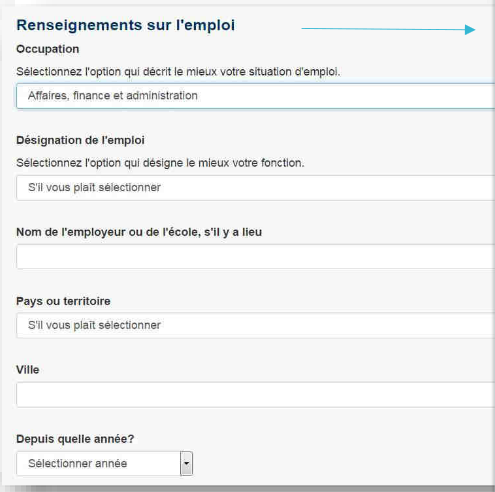This screenshot has width=495, height=492.
Task: Click the blue arrowhead icon at top
Action: pos(470,30)
